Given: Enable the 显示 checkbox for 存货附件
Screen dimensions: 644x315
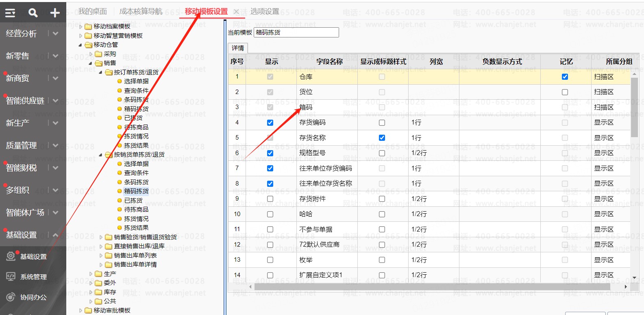Looking at the screenshot, I should [270, 199].
